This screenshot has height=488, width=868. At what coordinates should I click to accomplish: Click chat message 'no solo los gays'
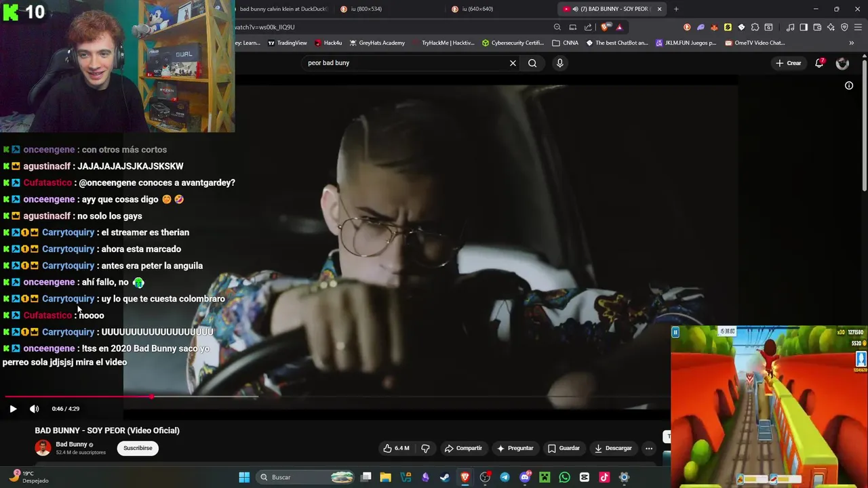pyautogui.click(x=109, y=216)
